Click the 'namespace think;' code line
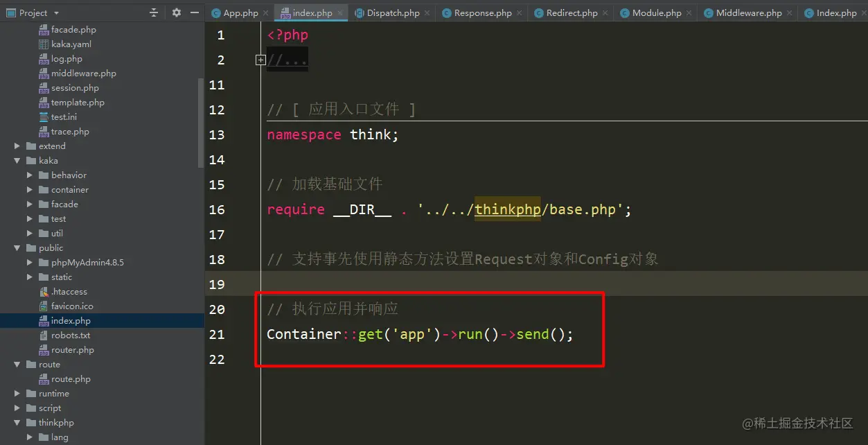The width and height of the screenshot is (868, 445). coord(333,134)
